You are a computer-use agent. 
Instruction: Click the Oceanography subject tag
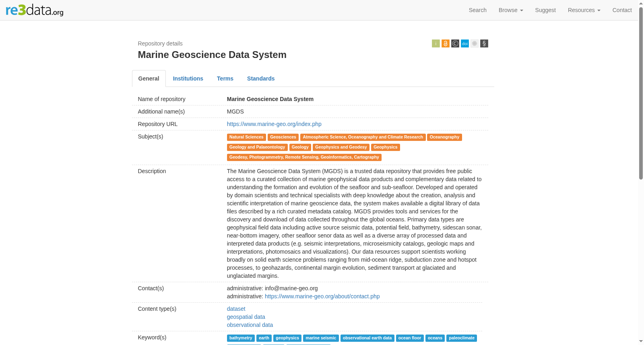click(444, 137)
